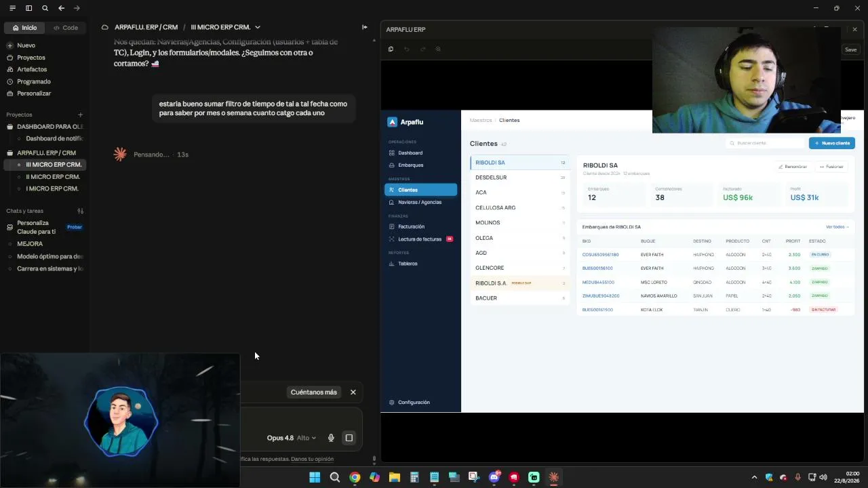Open Dashboard in the Arpaflu sidebar
Screen dimensions: 868x488
pos(410,153)
